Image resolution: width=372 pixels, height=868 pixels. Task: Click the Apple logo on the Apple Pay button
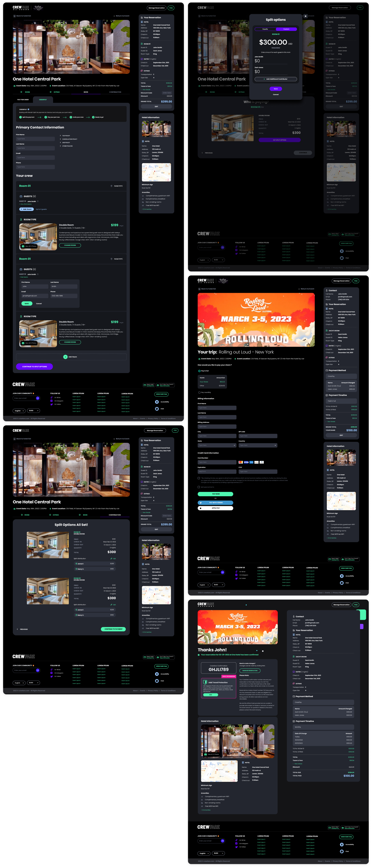click(x=201, y=508)
